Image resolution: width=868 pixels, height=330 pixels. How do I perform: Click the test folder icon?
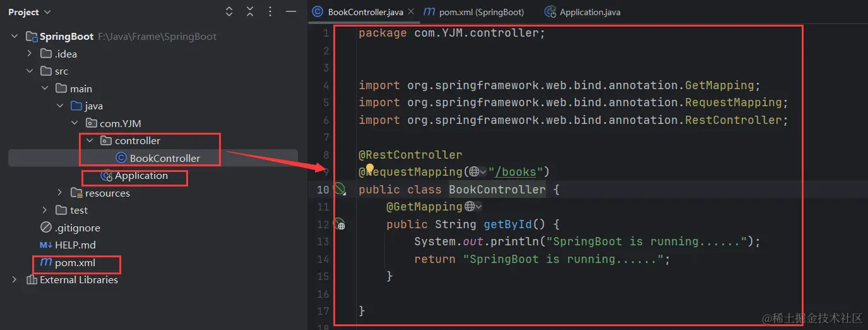point(61,211)
